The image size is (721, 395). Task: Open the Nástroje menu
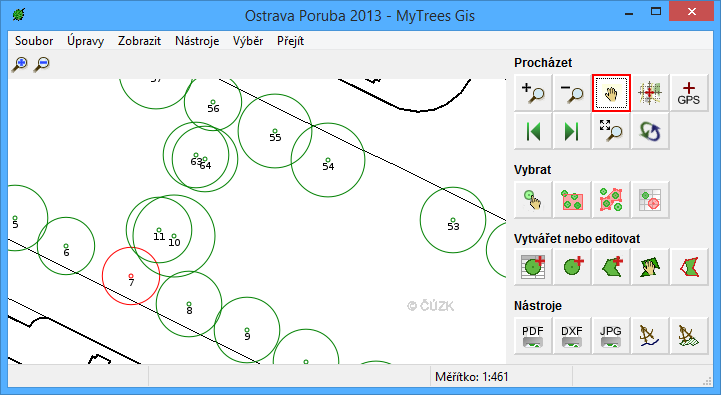(x=197, y=41)
